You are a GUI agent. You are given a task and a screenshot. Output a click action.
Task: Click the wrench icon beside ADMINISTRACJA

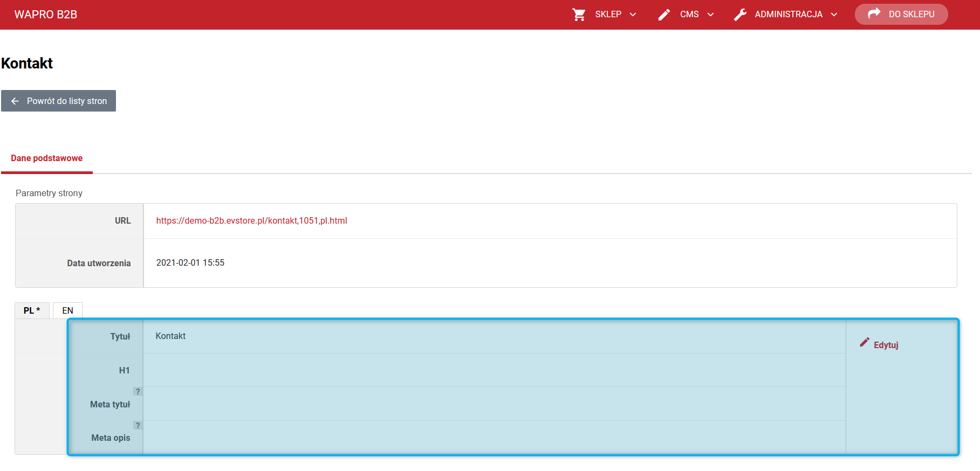click(x=740, y=15)
